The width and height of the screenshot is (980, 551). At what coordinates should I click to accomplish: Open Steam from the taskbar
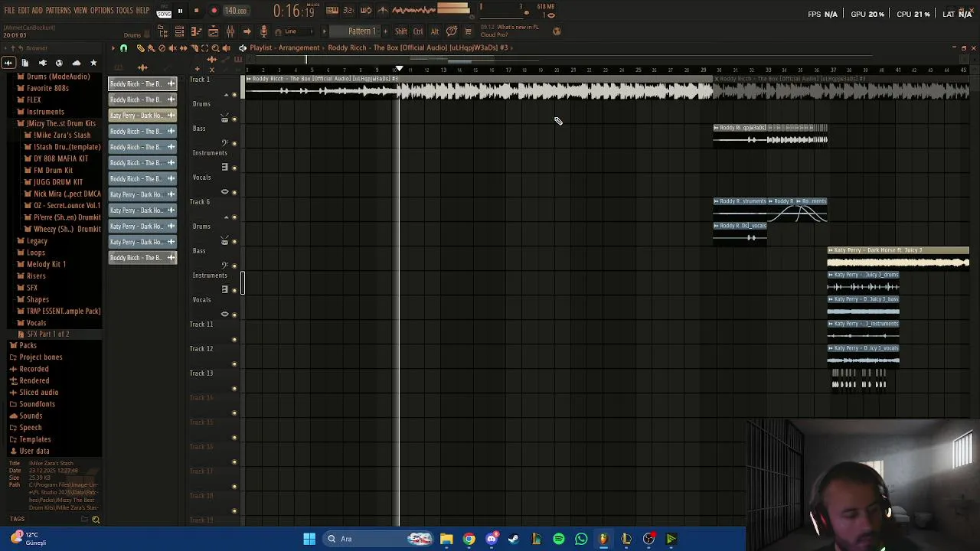click(x=514, y=539)
